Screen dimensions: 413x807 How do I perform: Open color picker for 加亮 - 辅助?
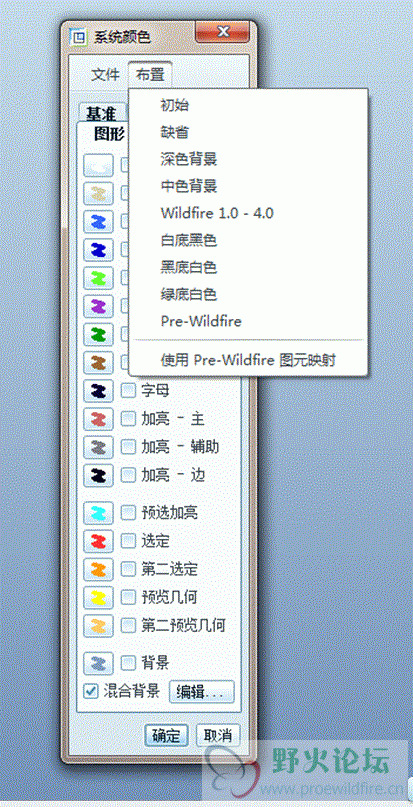pyautogui.click(x=98, y=447)
